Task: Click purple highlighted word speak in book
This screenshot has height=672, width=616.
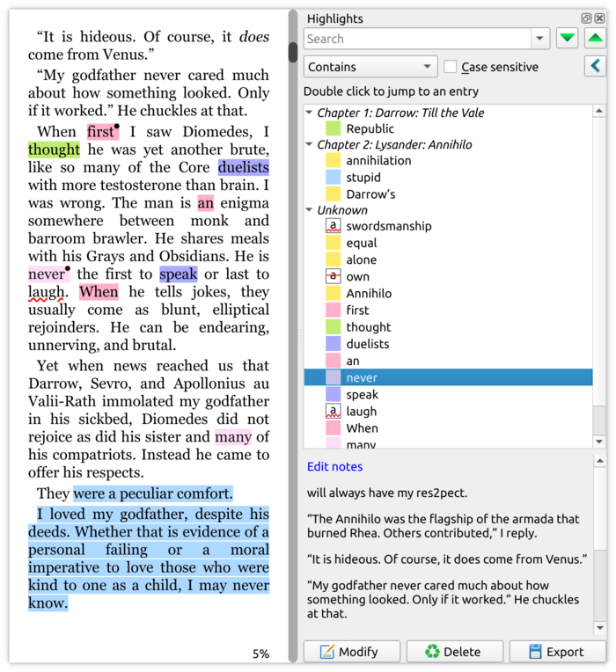Action: coord(179,274)
